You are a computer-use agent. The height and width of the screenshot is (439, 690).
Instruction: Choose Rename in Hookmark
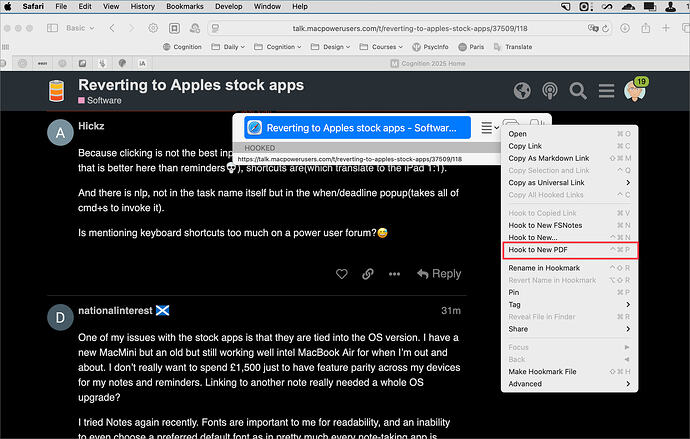pyautogui.click(x=569, y=268)
